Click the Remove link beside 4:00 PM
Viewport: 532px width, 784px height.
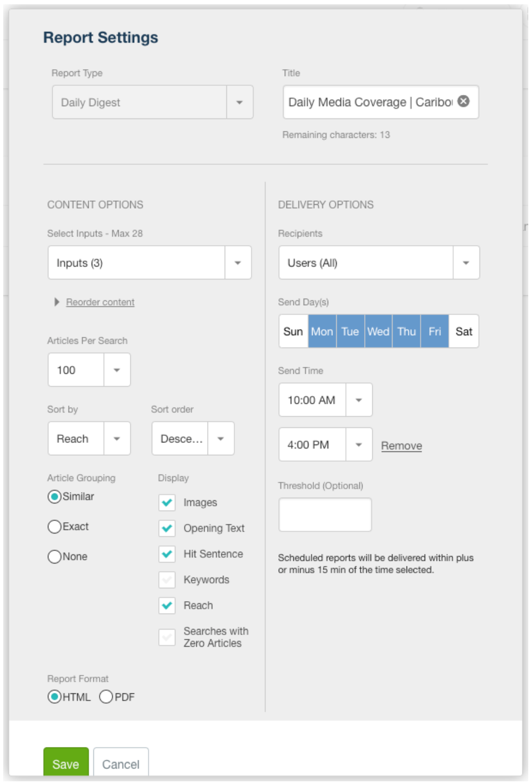coord(402,446)
